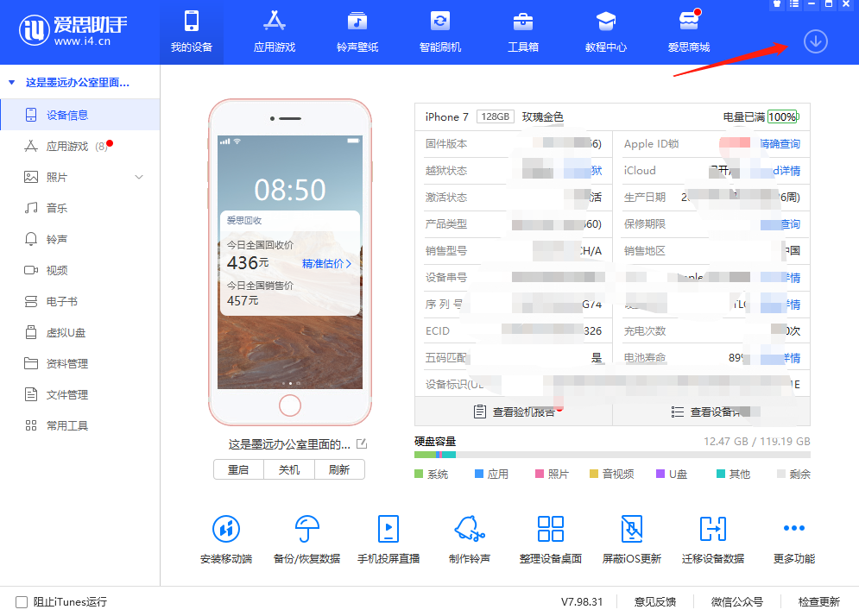This screenshot has width=859, height=616.
Task: Click the phone screen preview
Action: point(290,261)
